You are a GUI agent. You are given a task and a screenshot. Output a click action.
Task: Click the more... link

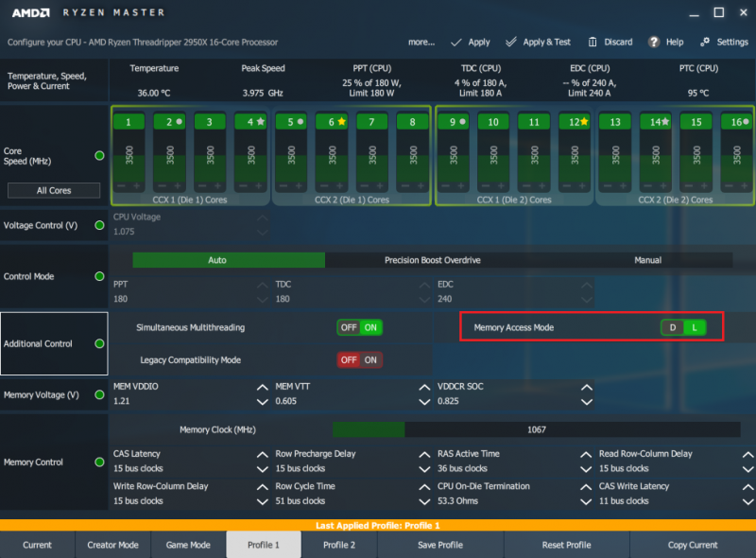(x=421, y=42)
